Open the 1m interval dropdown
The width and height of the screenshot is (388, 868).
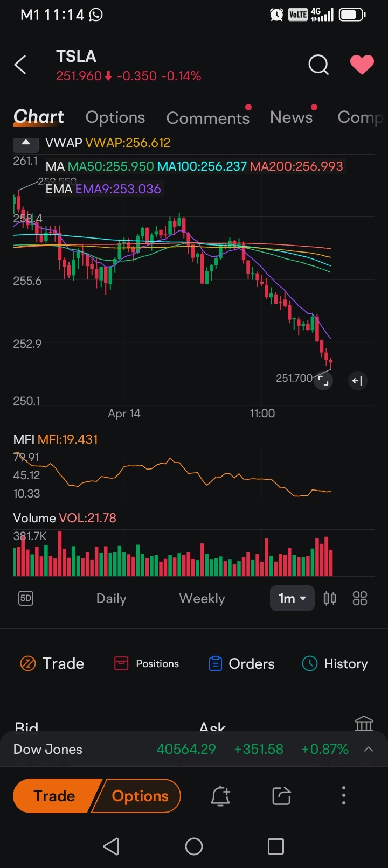coord(292,598)
